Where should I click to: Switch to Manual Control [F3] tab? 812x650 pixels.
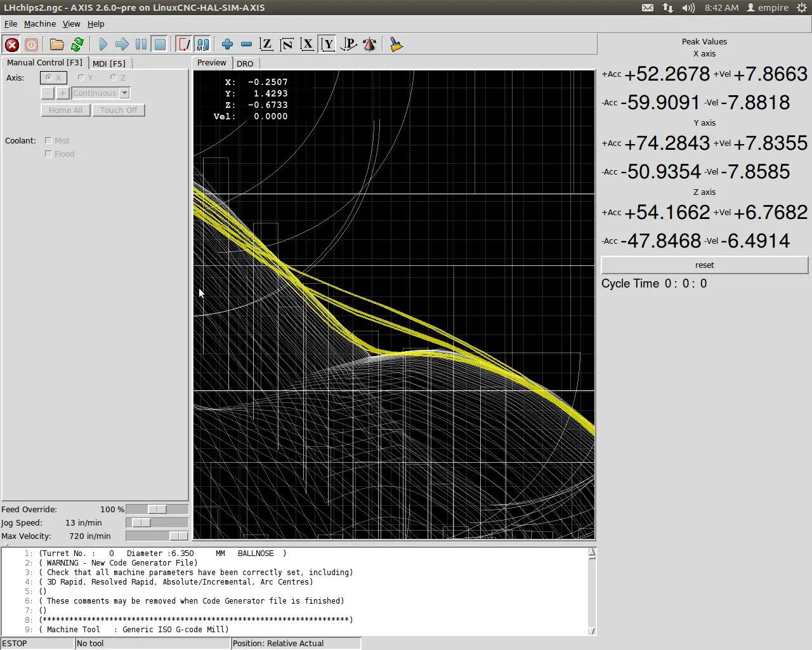tap(44, 62)
